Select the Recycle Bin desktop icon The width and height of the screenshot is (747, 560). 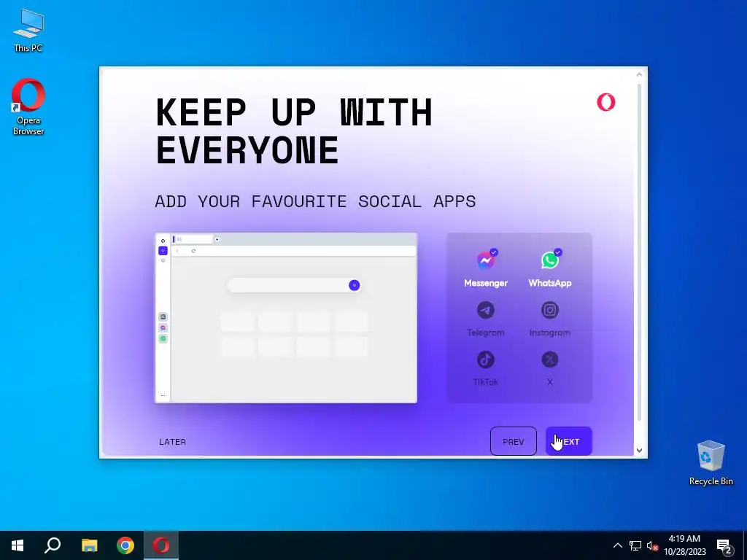pos(711,463)
